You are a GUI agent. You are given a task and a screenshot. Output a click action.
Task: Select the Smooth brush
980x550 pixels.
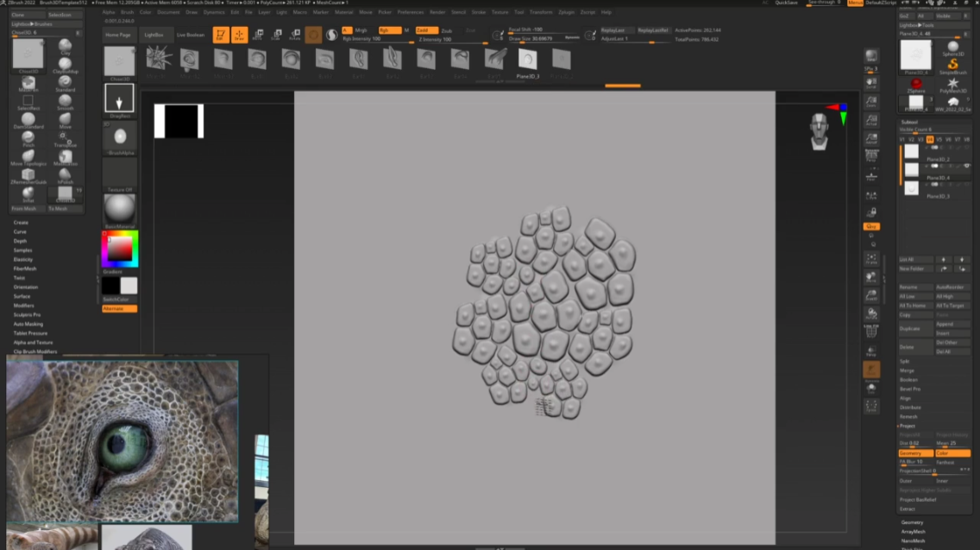pyautogui.click(x=65, y=102)
